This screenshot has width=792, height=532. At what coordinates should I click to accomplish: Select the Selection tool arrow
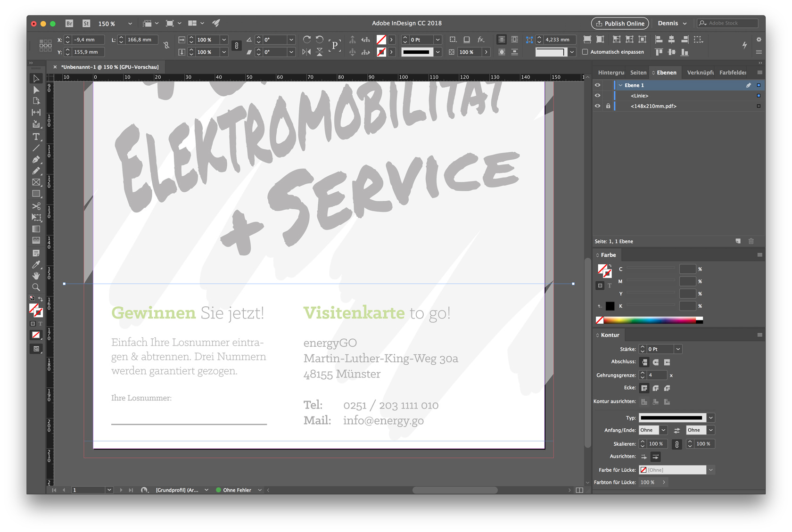click(36, 79)
